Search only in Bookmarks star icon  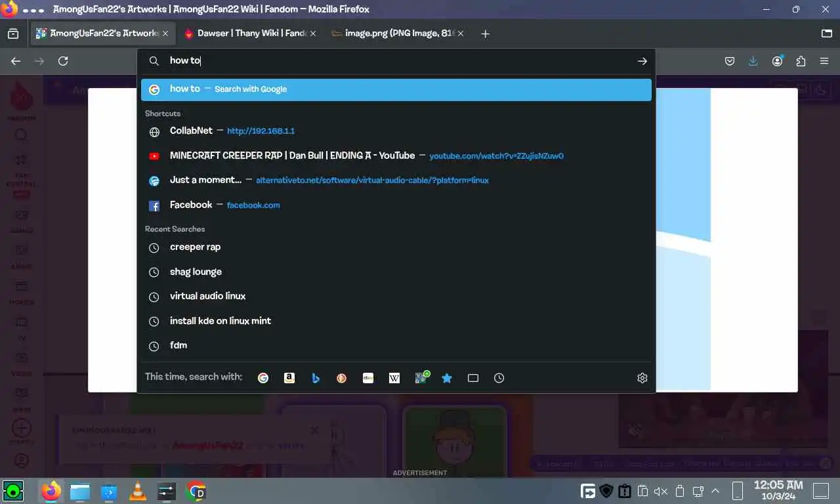tap(447, 378)
